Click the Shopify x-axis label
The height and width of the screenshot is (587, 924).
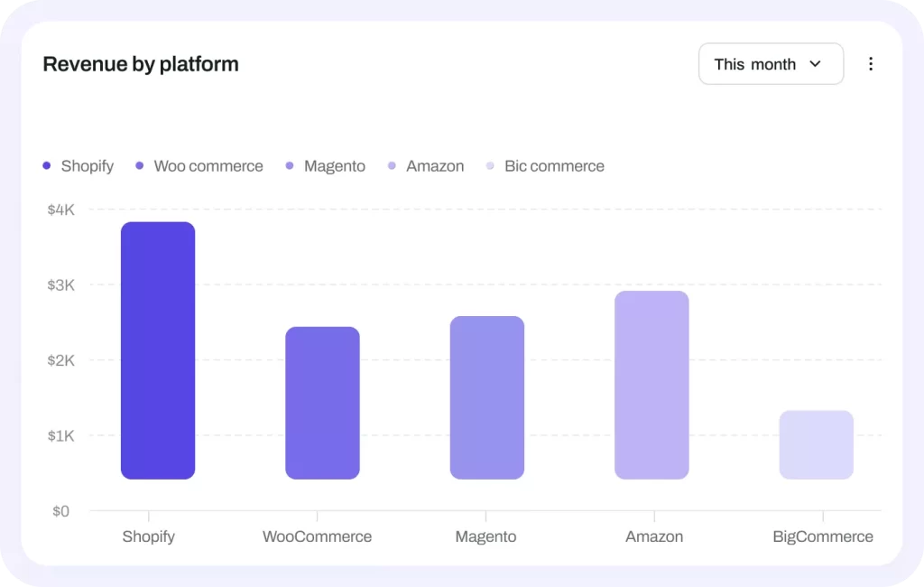pyautogui.click(x=149, y=536)
